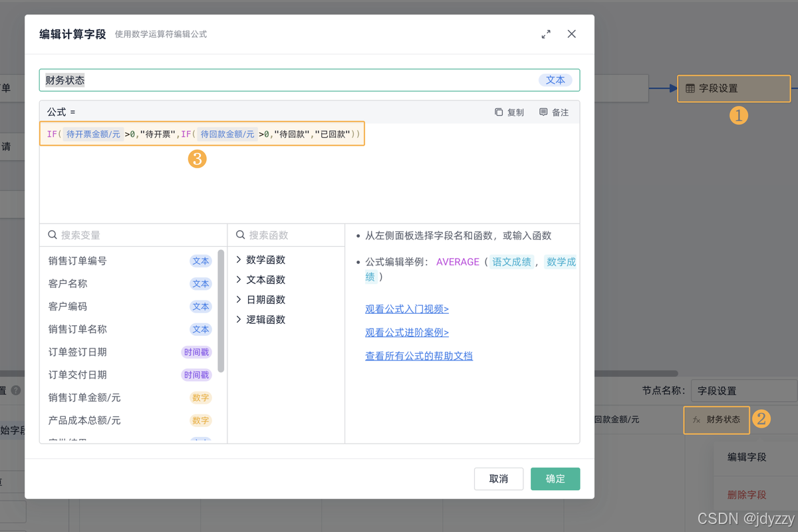This screenshot has width=798, height=532.
Task: Select variable 订单交付日期
Action: 130,374
